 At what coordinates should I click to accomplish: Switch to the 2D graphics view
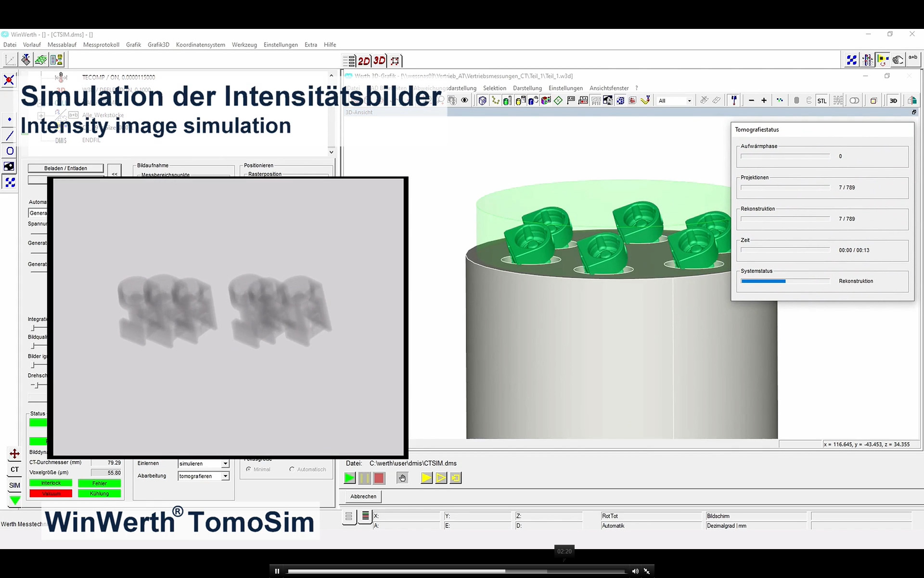coord(364,61)
